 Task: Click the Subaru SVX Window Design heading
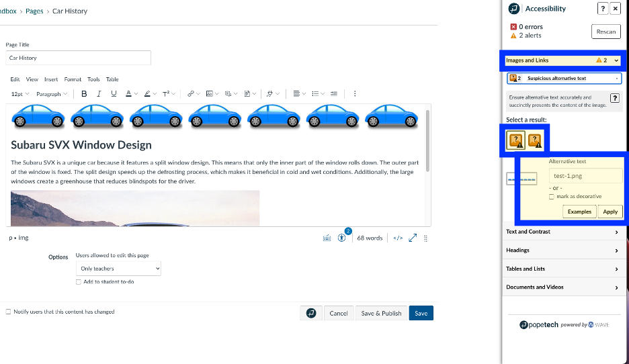[81, 144]
